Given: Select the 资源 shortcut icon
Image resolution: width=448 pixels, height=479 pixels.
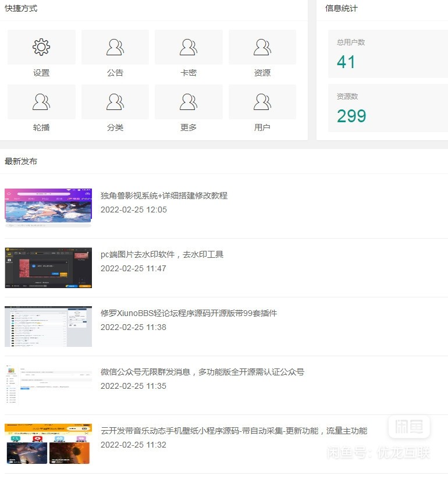Looking at the screenshot, I should tap(262, 48).
